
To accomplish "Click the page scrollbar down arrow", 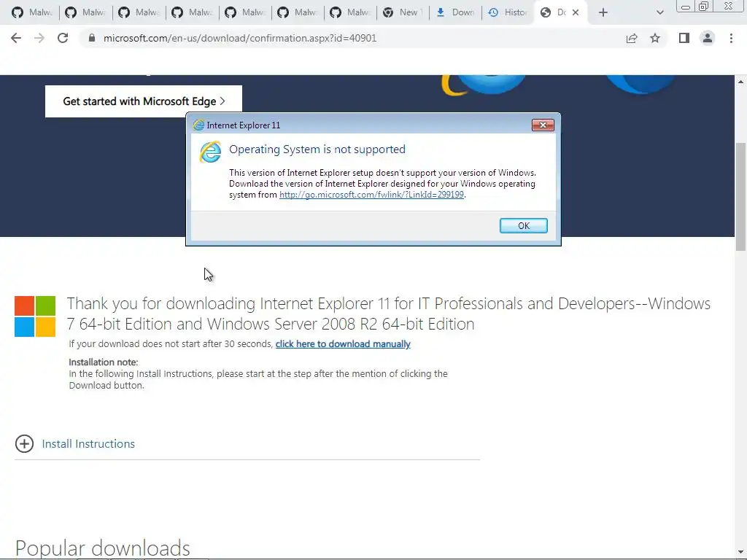I will (740, 553).
